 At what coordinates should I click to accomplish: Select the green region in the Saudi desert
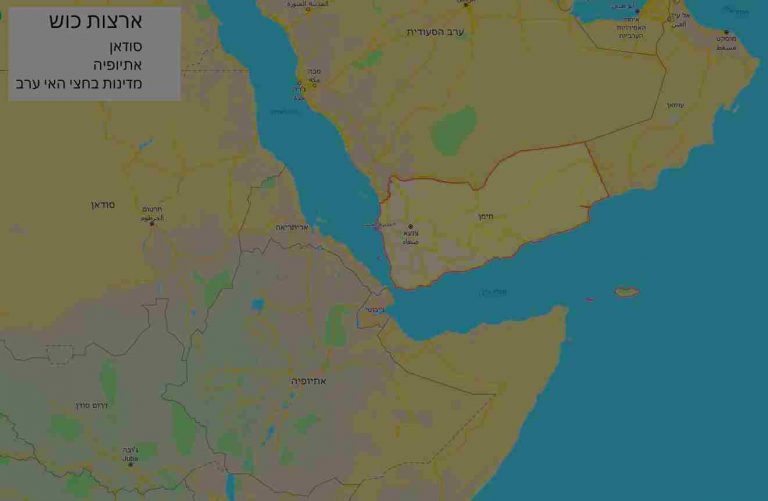(x=454, y=129)
